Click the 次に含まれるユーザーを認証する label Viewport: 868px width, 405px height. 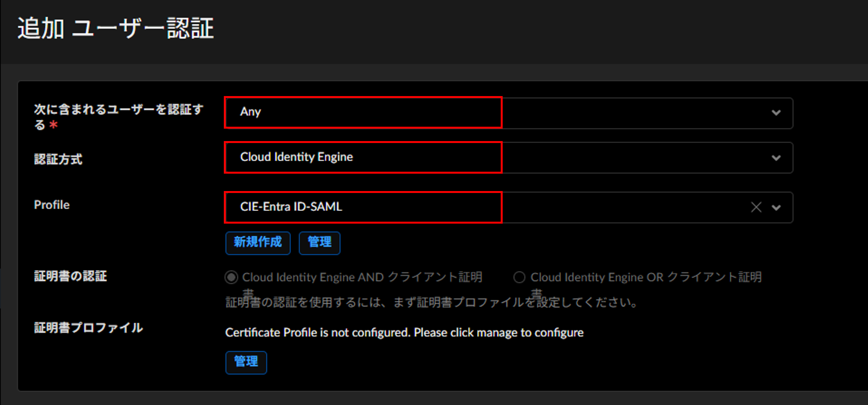coord(119,117)
